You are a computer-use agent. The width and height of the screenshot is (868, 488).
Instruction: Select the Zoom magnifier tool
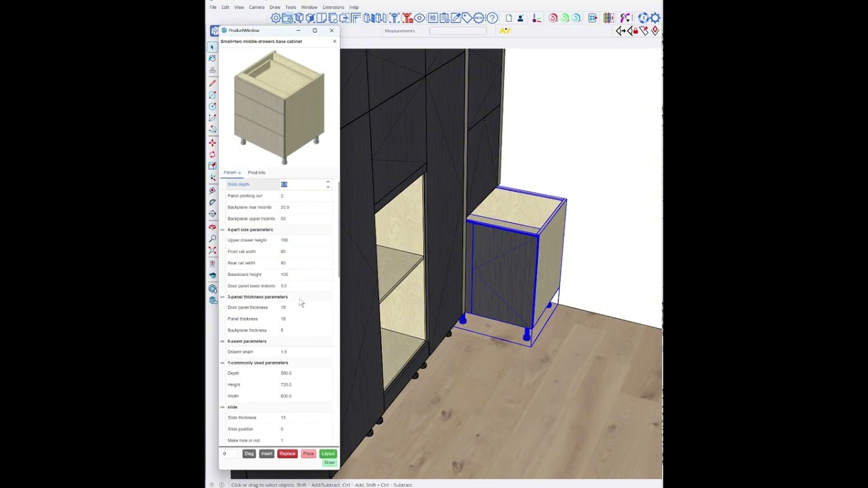pos(212,238)
